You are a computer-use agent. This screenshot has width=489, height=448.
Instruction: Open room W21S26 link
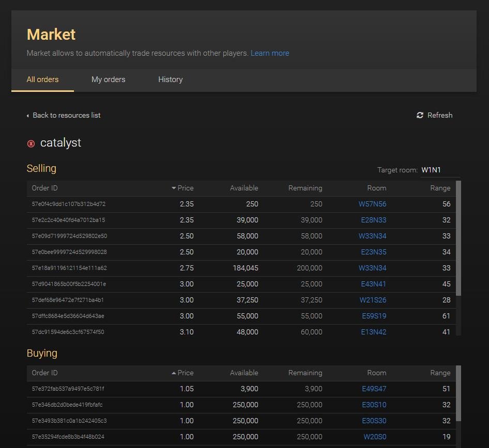373,300
